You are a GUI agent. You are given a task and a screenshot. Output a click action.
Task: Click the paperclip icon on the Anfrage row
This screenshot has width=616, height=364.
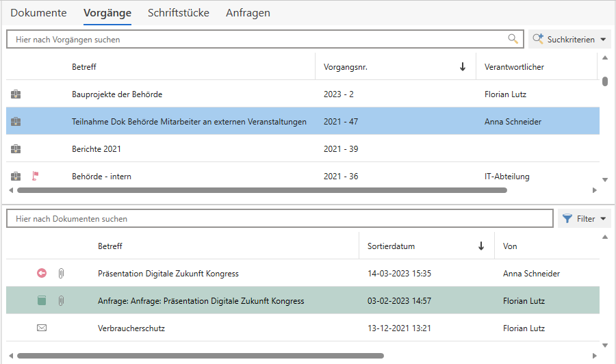(60, 301)
